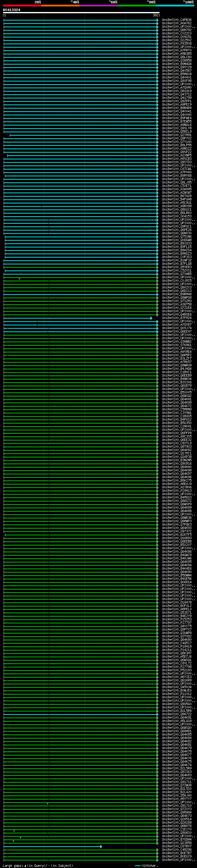Open hit UniRef100_P93508
Viewport: 197px width, 868px height.
click(x=176, y=43)
